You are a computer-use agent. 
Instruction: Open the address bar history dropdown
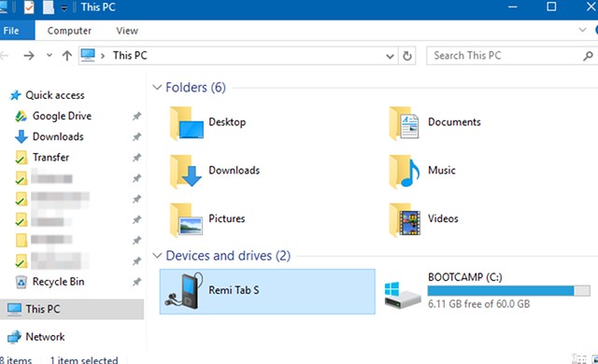(x=390, y=56)
